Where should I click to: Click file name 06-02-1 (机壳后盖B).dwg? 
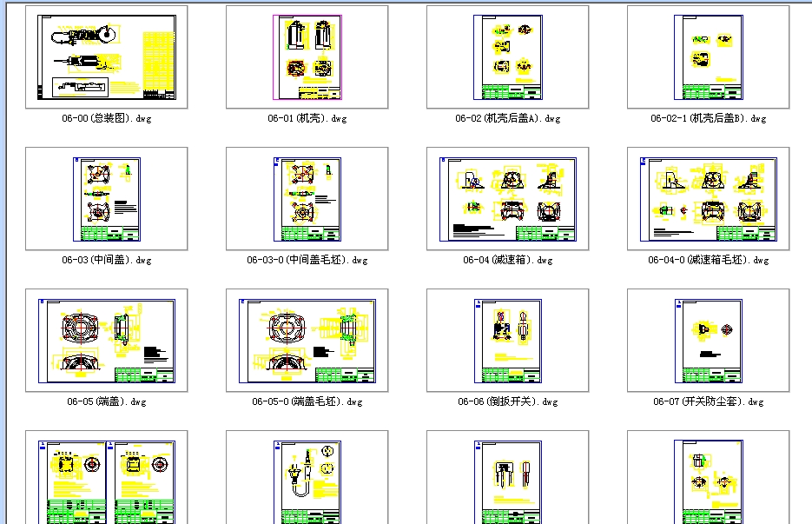click(709, 118)
